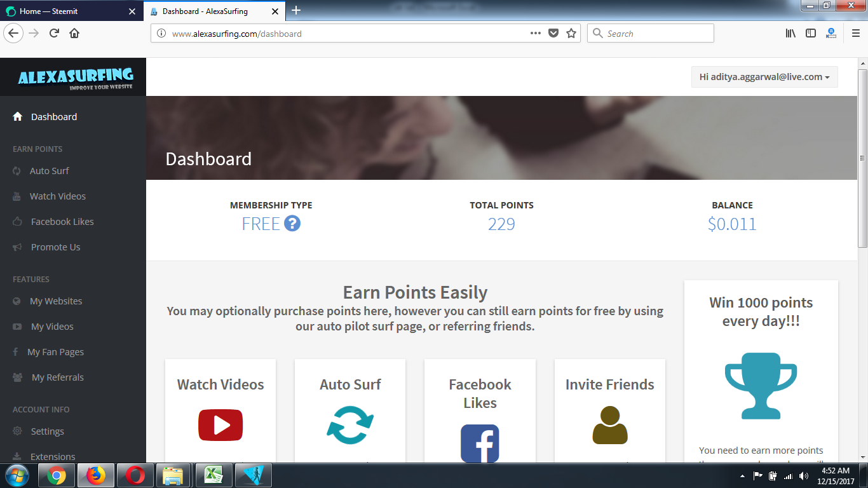The image size is (868, 488).
Task: Click the page vertical scrollbar
Action: (862, 158)
